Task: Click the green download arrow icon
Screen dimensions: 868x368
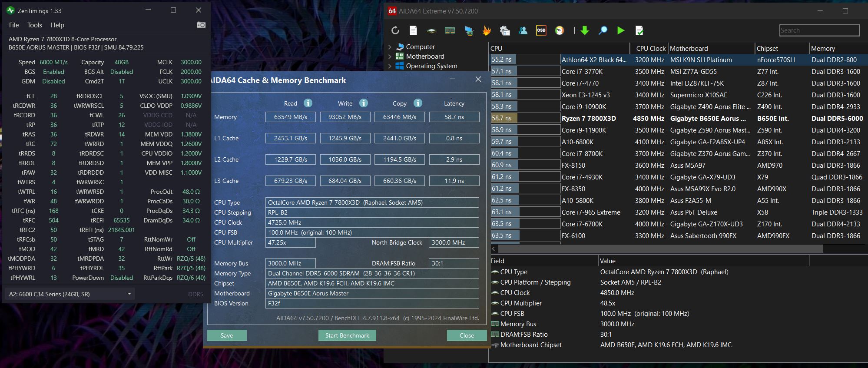Action: tap(585, 30)
